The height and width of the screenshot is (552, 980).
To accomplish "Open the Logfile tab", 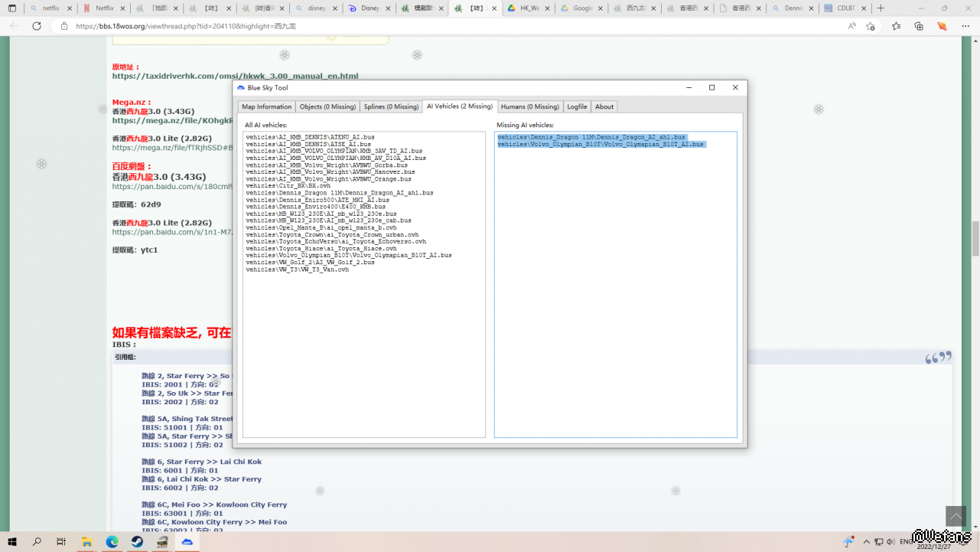I will click(577, 106).
